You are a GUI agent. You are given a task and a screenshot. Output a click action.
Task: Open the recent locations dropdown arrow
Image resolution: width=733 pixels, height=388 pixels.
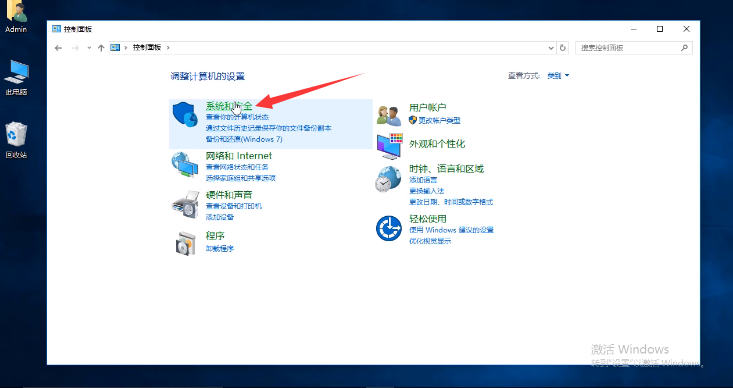(x=89, y=48)
